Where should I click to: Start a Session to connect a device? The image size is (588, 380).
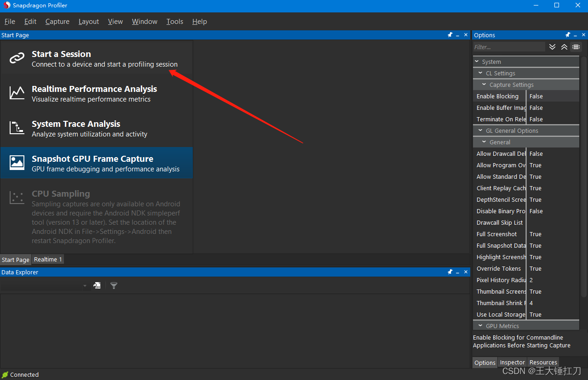coord(97,58)
